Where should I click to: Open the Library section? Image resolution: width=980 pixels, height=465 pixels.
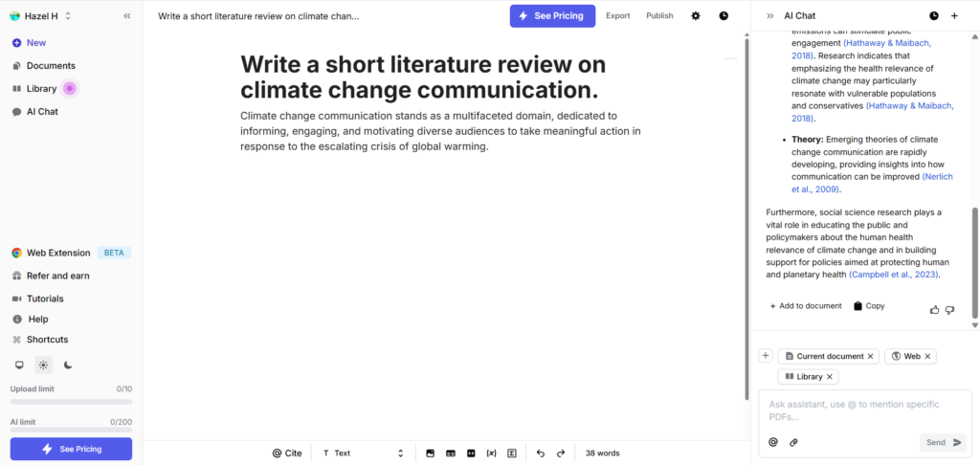(x=35, y=89)
